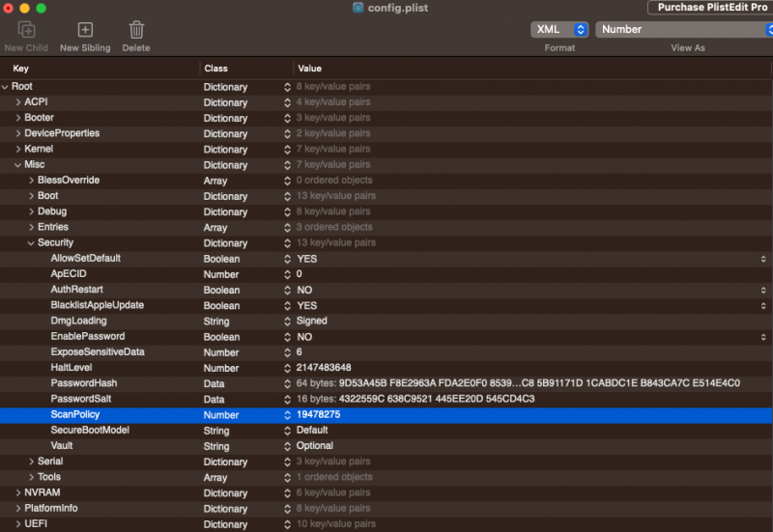Select the ExposeSensitiveData key
This screenshot has height=532, width=773.
(x=98, y=352)
